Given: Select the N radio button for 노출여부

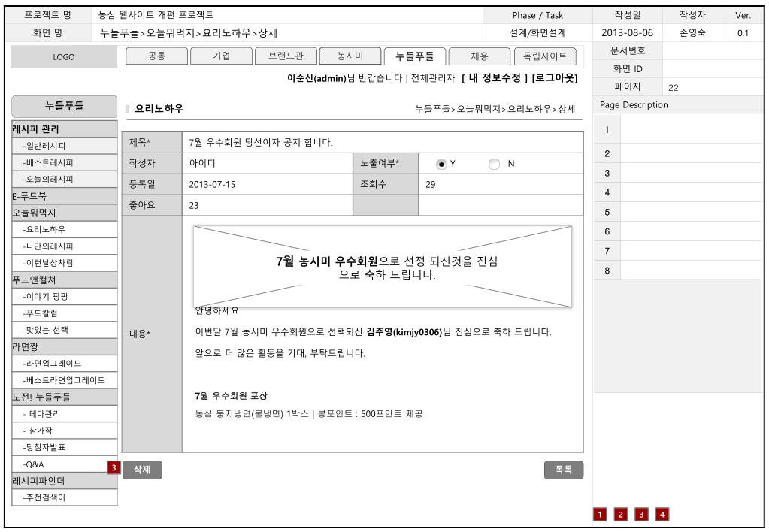Looking at the screenshot, I should 495,165.
